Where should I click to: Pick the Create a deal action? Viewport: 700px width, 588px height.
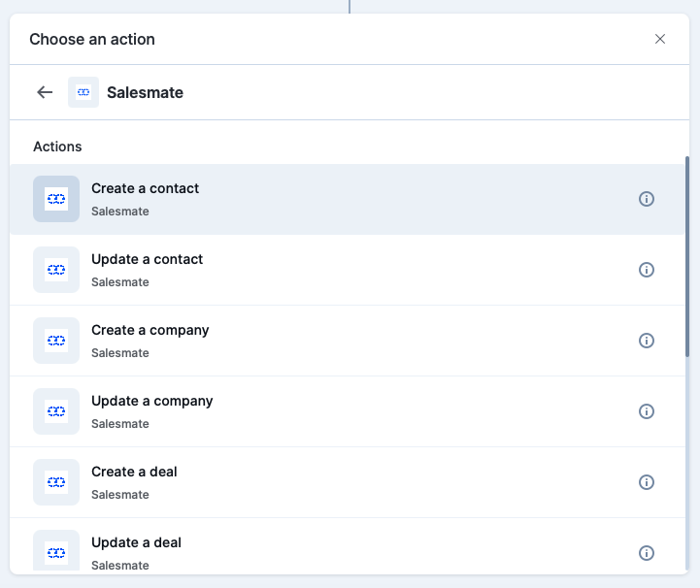coord(348,482)
